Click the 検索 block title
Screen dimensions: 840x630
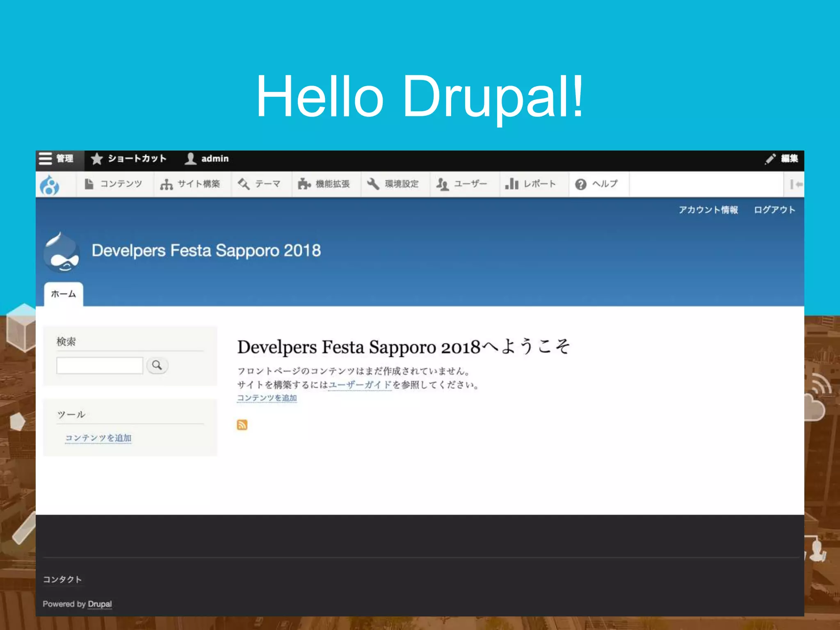click(66, 341)
